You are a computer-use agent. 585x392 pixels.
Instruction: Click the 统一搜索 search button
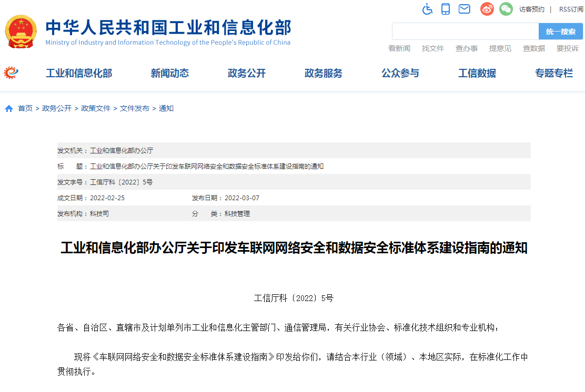pos(560,31)
